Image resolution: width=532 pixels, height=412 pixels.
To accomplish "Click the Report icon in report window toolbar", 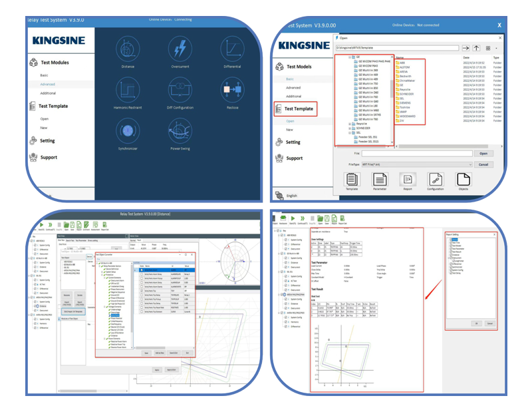I will click(334, 218).
